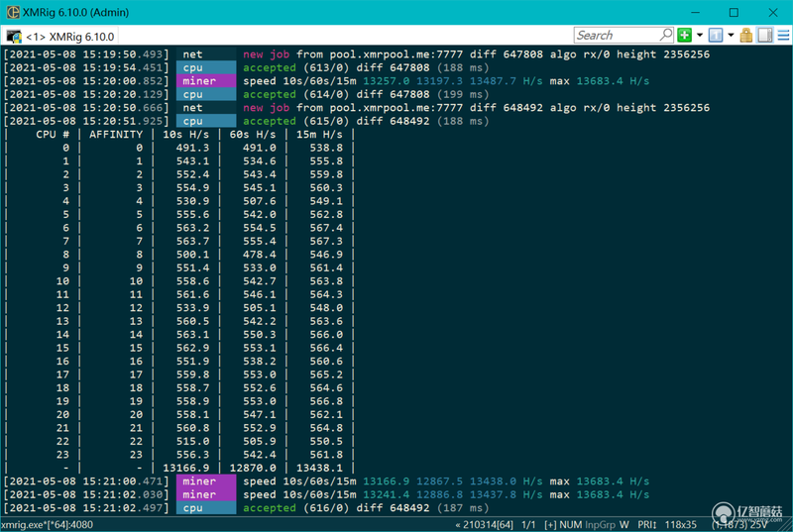The height and width of the screenshot is (532, 793).
Task: Open the hamburger system menu icon
Action: tap(783, 35)
